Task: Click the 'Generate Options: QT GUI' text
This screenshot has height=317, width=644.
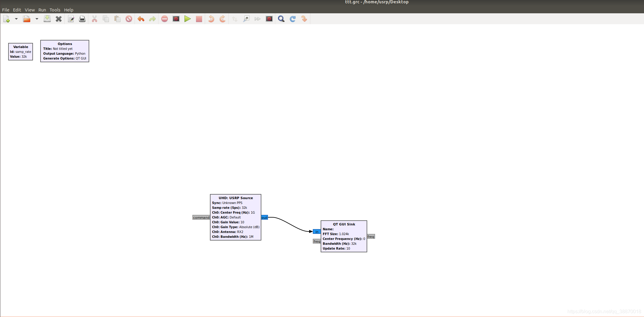Action: pos(65,58)
